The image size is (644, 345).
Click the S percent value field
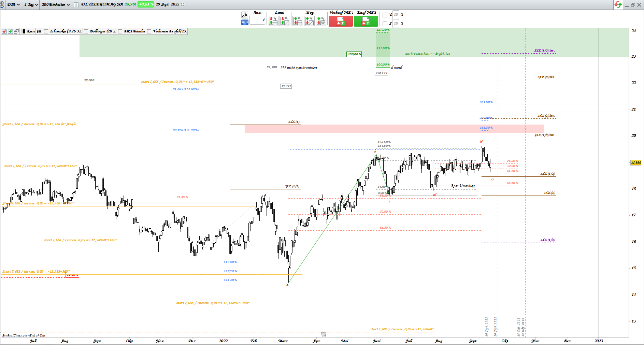[x=396, y=24]
